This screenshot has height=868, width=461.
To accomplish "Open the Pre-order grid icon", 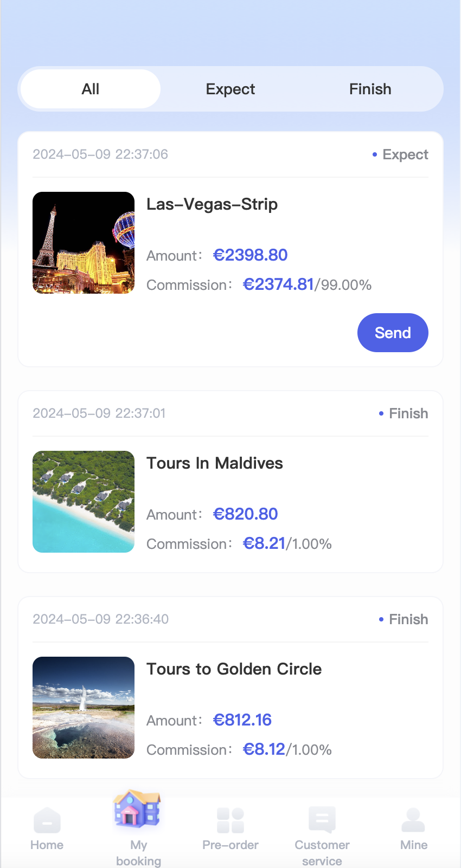I will (230, 820).
